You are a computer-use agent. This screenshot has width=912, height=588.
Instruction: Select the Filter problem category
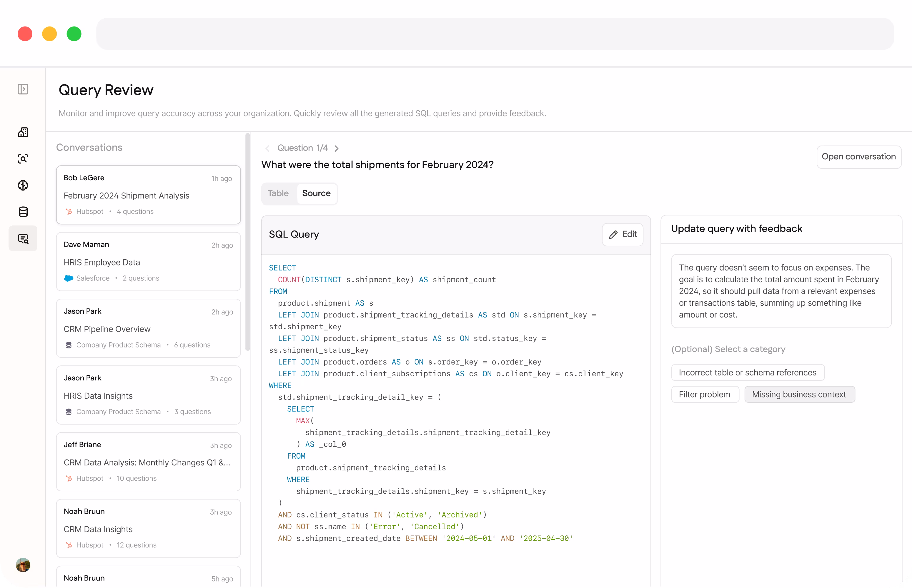tap(705, 395)
